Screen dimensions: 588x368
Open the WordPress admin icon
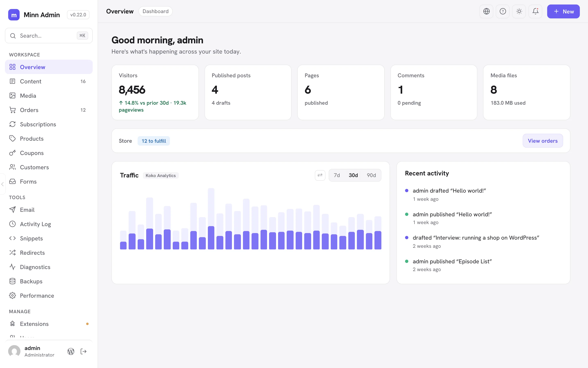tap(71, 351)
